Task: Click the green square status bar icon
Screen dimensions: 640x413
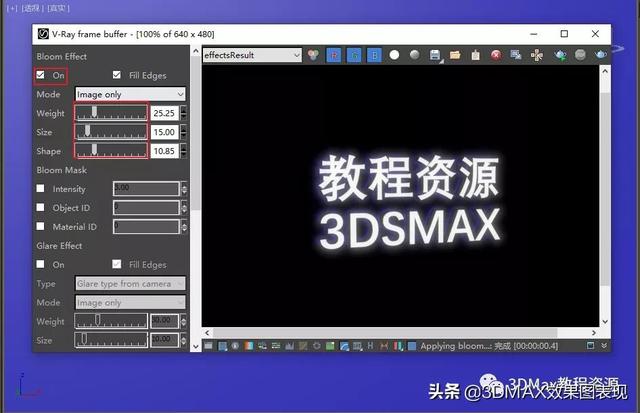Action: point(330,346)
